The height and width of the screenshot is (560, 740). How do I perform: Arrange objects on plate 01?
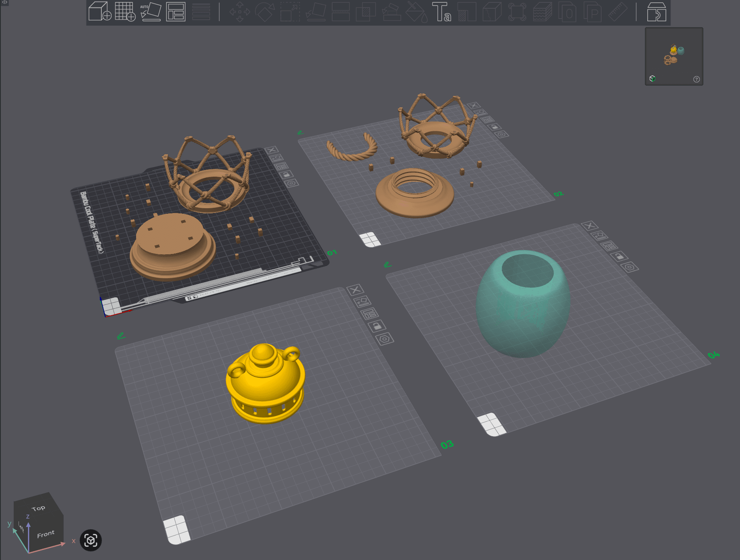point(282,166)
